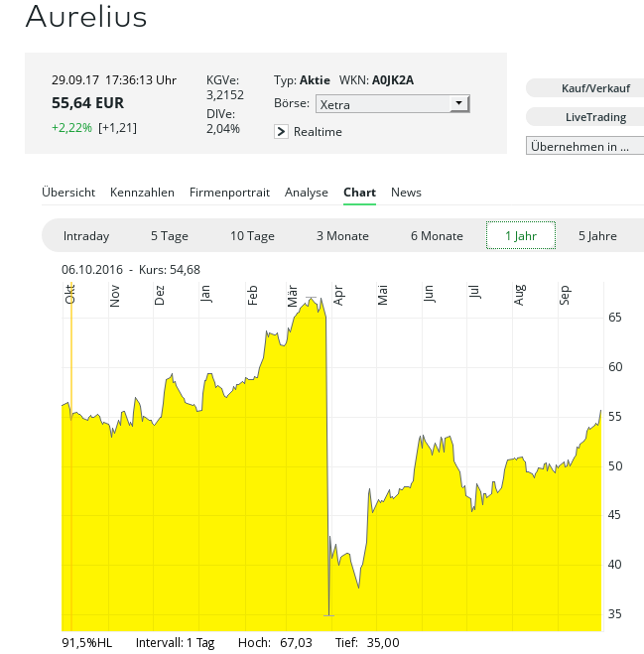Switch to the Übersicht tab
Viewport: 644px width, 654px height.
pos(68,193)
